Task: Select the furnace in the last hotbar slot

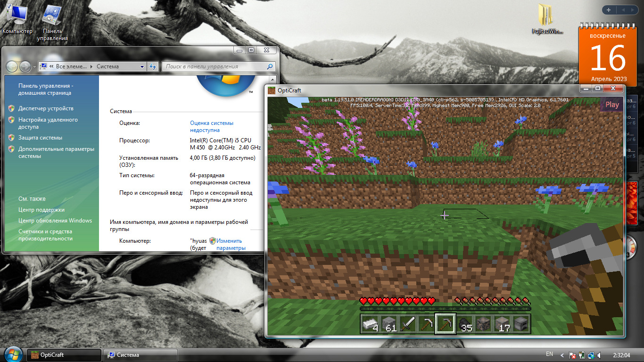Action: click(521, 324)
